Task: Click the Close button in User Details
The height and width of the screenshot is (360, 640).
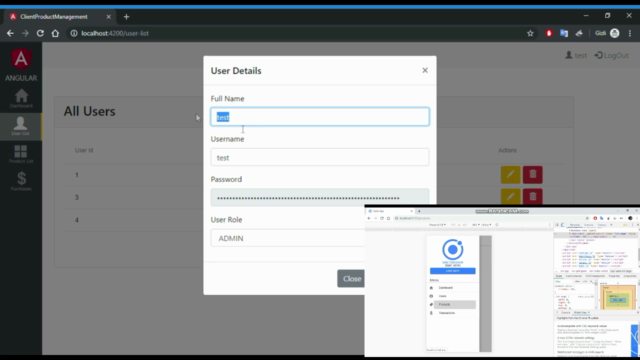Action: (351, 279)
